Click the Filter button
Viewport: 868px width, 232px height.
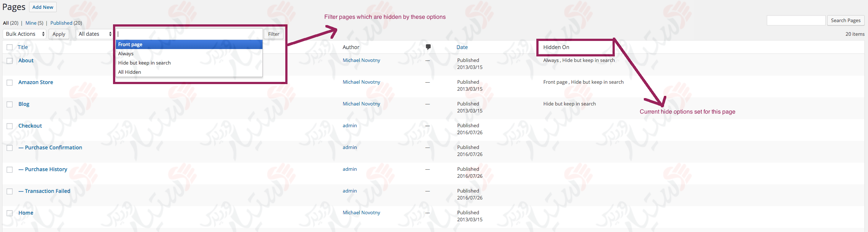click(x=274, y=34)
